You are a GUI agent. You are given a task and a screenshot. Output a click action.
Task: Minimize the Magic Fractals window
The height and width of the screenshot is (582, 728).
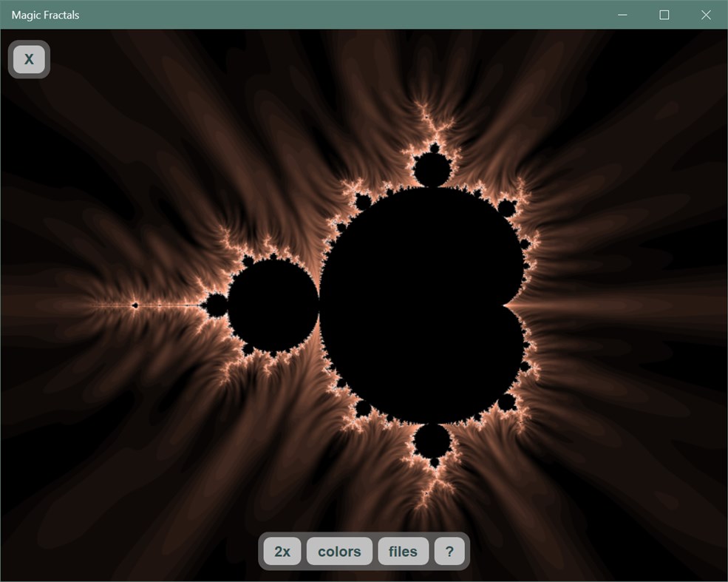(x=622, y=14)
